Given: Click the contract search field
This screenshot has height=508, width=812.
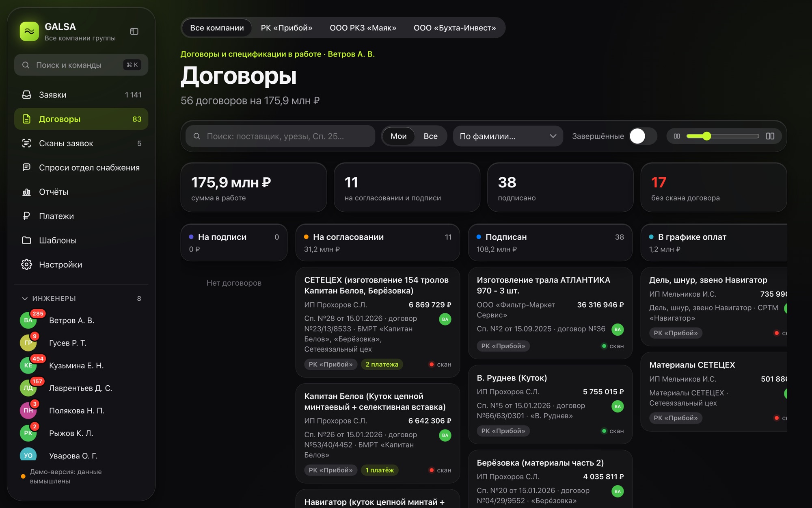Looking at the screenshot, I should pyautogui.click(x=280, y=136).
